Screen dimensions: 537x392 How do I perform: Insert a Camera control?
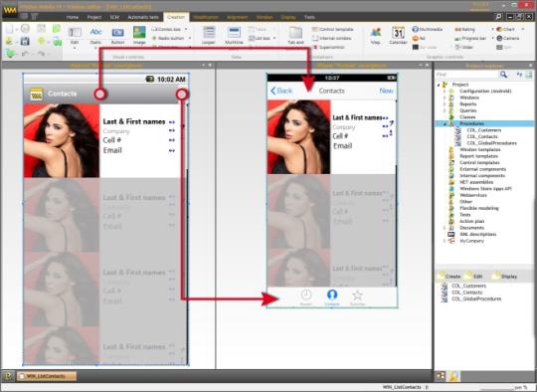(508, 39)
